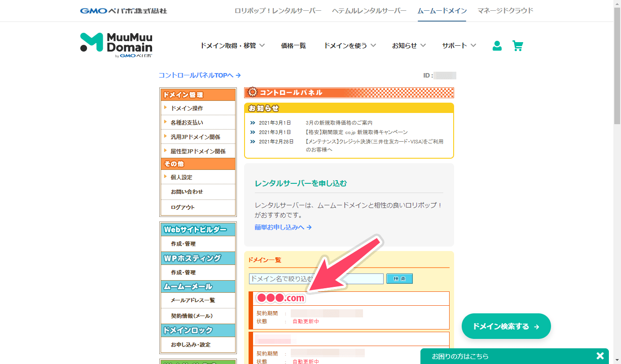The image size is (621, 364).
Task: Open the co.jp 新規取得キャンペーン notice
Action: [356, 132]
